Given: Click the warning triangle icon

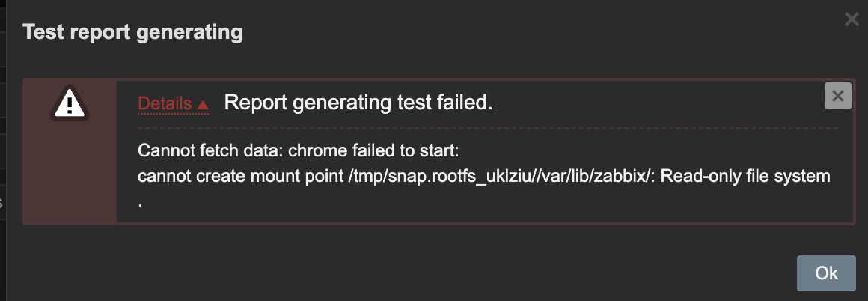Looking at the screenshot, I should pyautogui.click(x=69, y=103).
